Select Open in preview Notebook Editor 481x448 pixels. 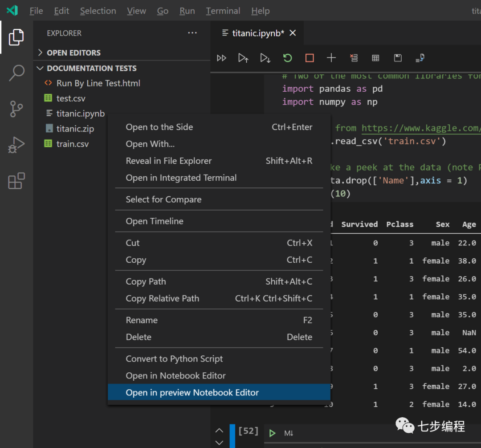[x=192, y=392]
